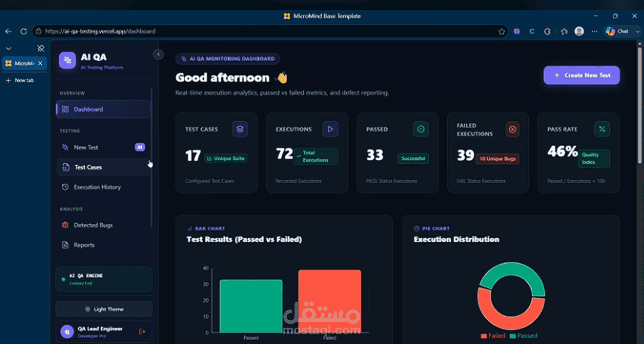644x344 pixels.
Task: Click the Create New Test button
Action: (x=582, y=75)
